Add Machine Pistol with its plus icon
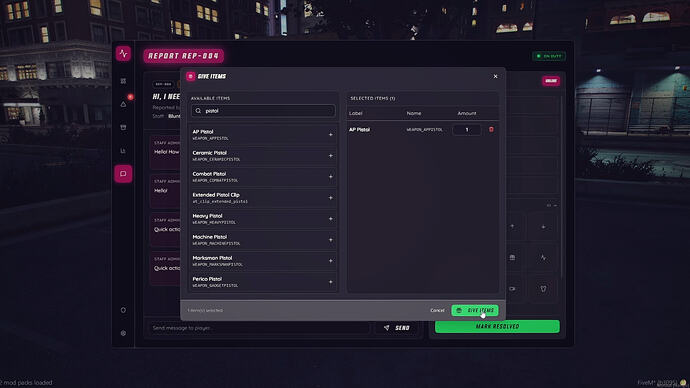Image resolution: width=690 pixels, height=388 pixels. point(330,240)
